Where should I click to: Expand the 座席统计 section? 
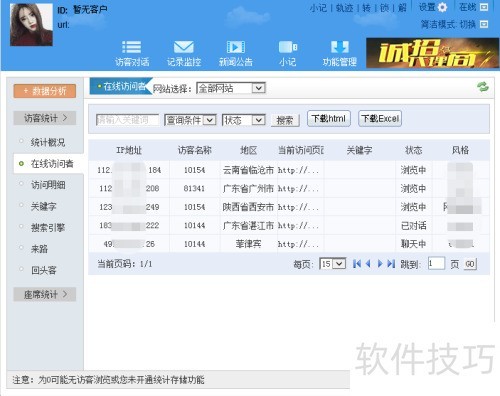[x=45, y=294]
